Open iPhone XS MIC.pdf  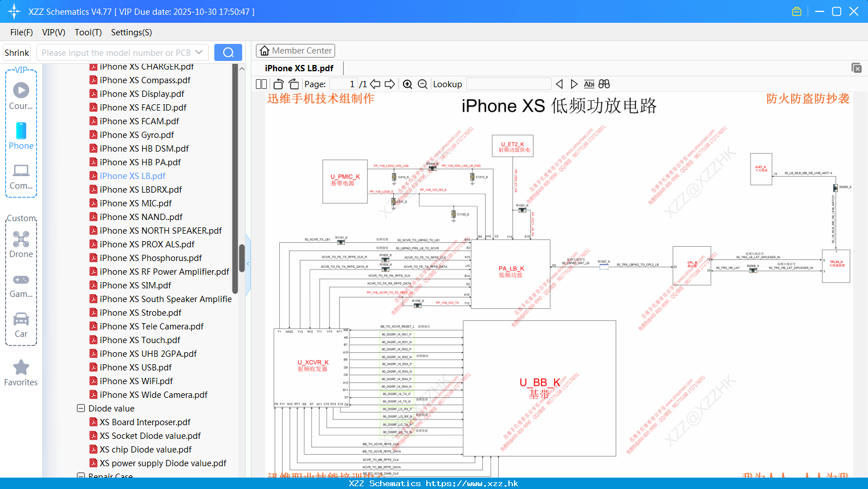point(136,203)
